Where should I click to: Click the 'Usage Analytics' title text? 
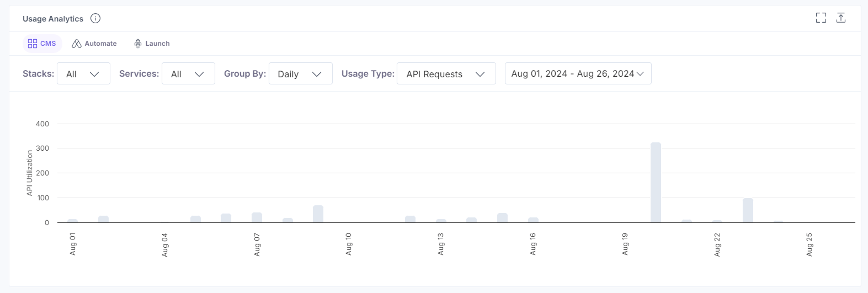[53, 19]
